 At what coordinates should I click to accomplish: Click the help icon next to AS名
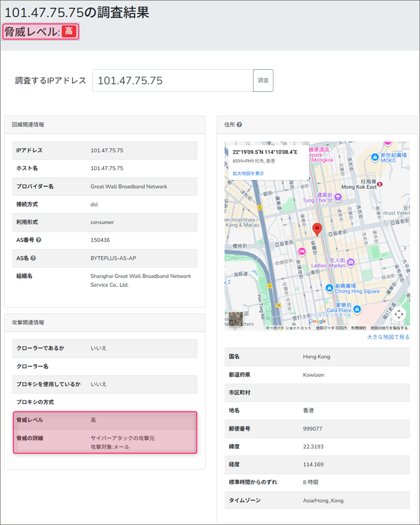(34, 258)
